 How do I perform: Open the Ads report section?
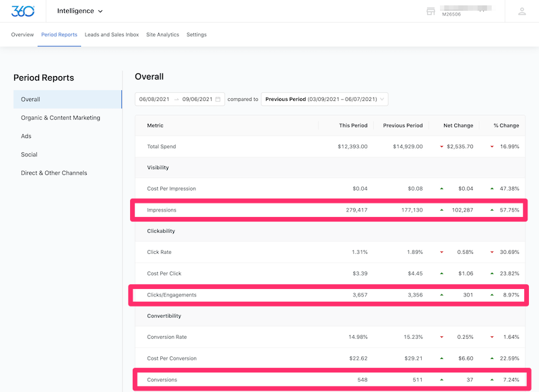(x=26, y=136)
